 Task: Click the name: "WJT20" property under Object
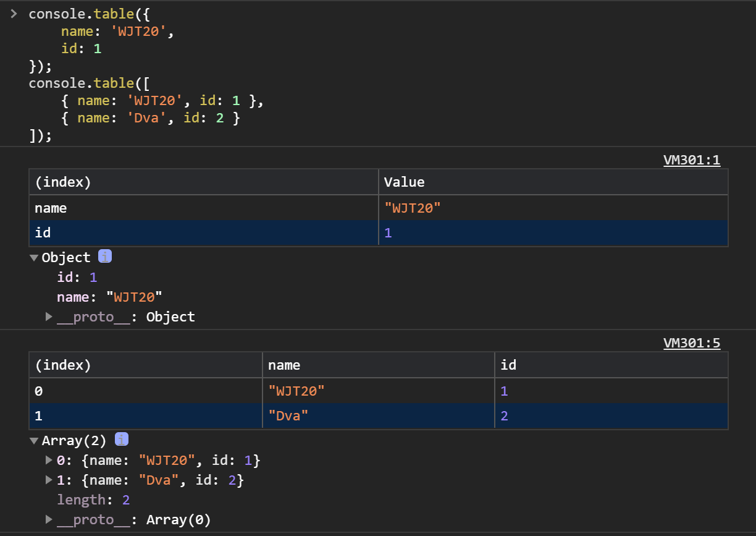(109, 297)
